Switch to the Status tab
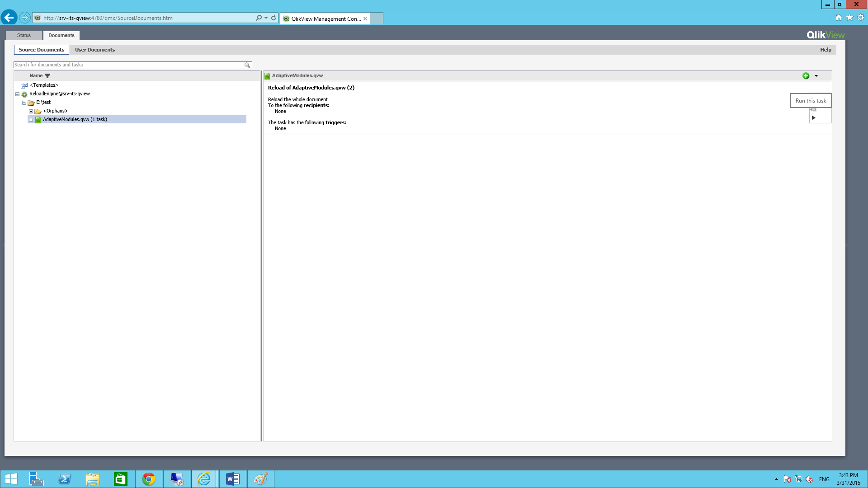Screen dimensions: 868x488 24,35
